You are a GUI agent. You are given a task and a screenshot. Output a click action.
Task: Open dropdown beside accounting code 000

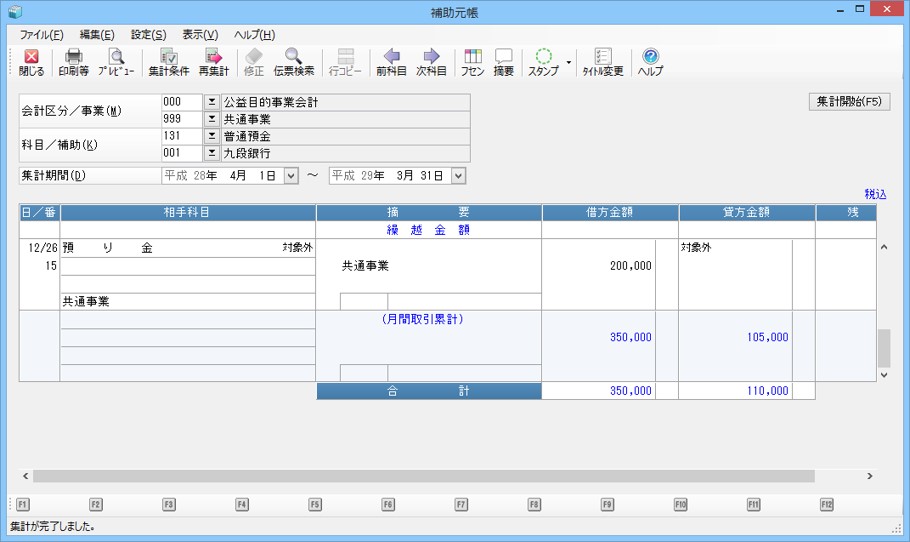(x=211, y=102)
